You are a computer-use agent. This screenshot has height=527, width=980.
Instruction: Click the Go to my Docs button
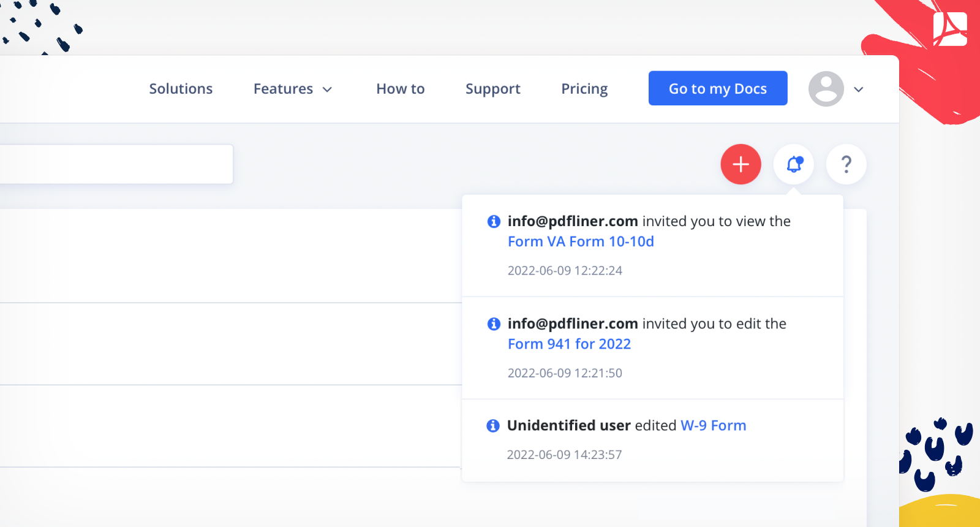coord(718,88)
